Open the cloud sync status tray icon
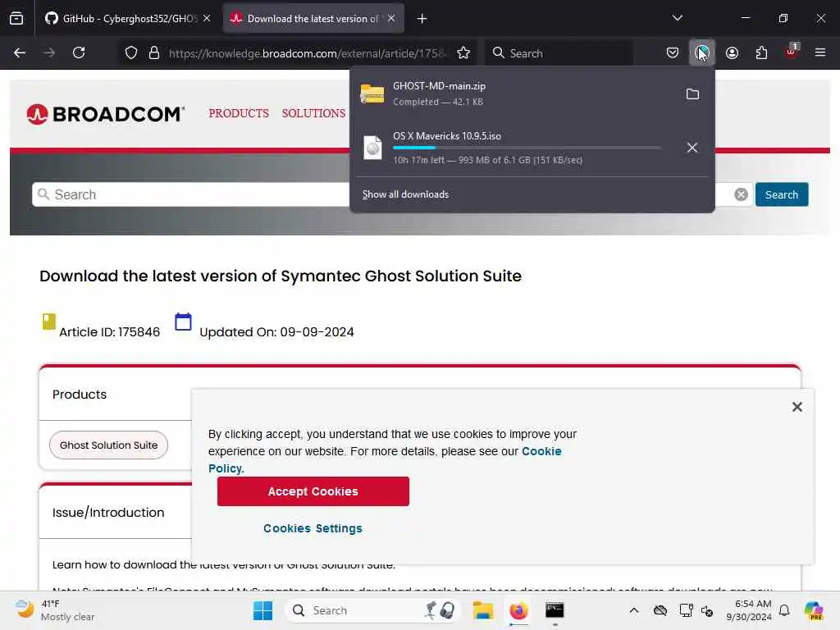The width and height of the screenshot is (840, 630). tap(660, 610)
